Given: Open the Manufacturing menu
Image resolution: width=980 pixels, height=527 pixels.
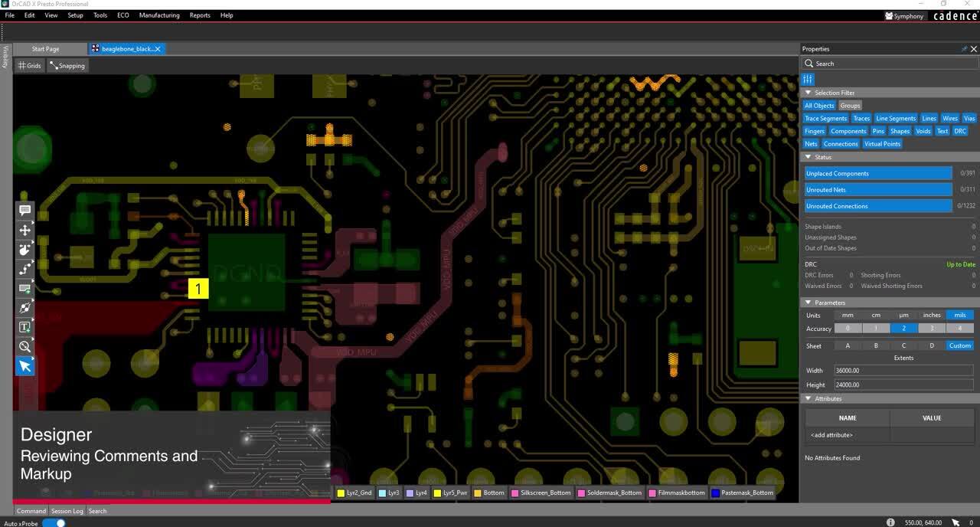Looking at the screenshot, I should pyautogui.click(x=158, y=15).
